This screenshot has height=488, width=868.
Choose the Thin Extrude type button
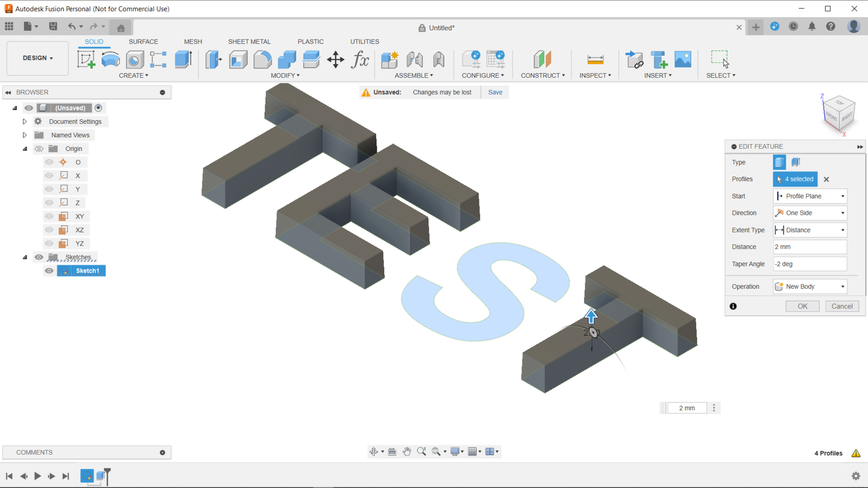795,162
